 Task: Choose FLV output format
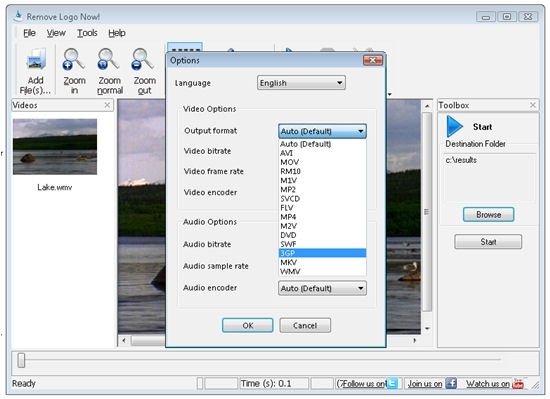pos(322,208)
